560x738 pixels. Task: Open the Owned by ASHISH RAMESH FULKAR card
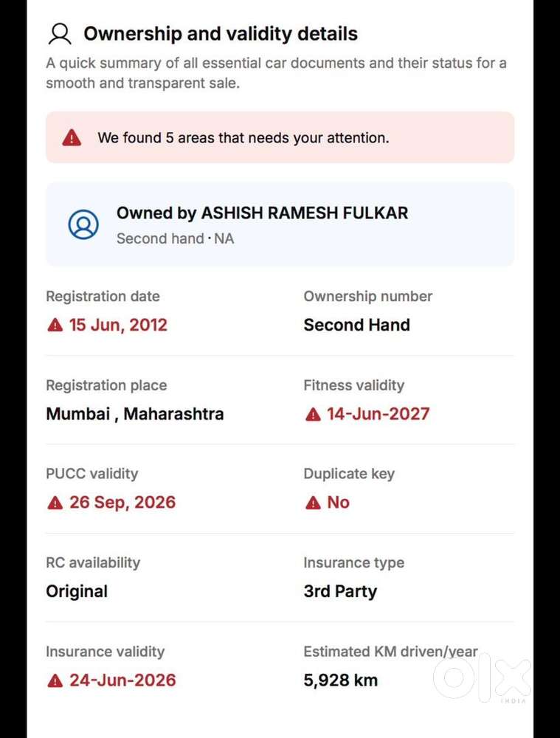[x=280, y=224]
